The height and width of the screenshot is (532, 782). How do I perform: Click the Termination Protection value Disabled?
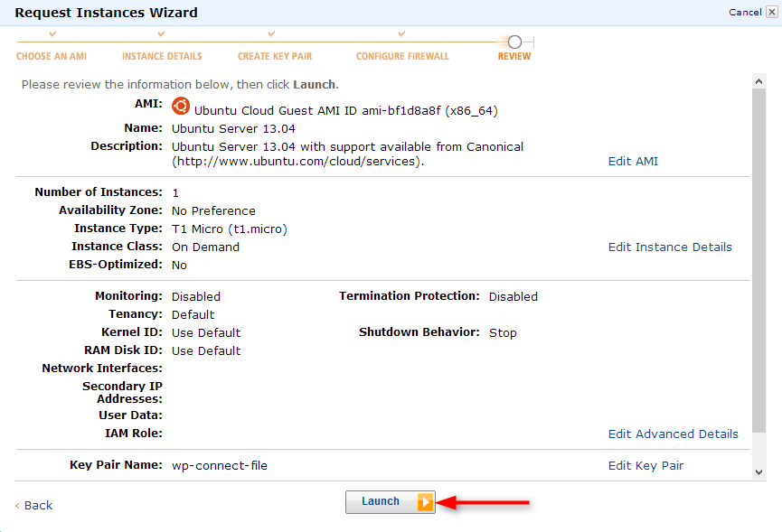[x=513, y=297]
